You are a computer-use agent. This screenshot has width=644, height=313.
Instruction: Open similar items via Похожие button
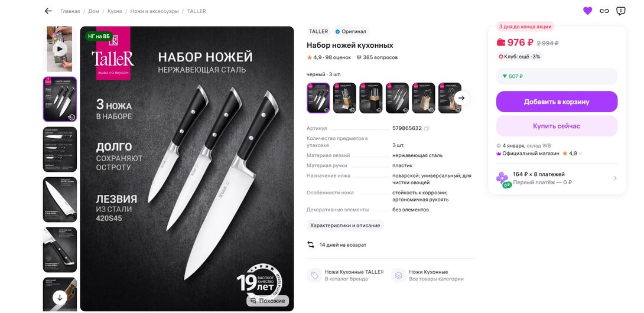(268, 301)
